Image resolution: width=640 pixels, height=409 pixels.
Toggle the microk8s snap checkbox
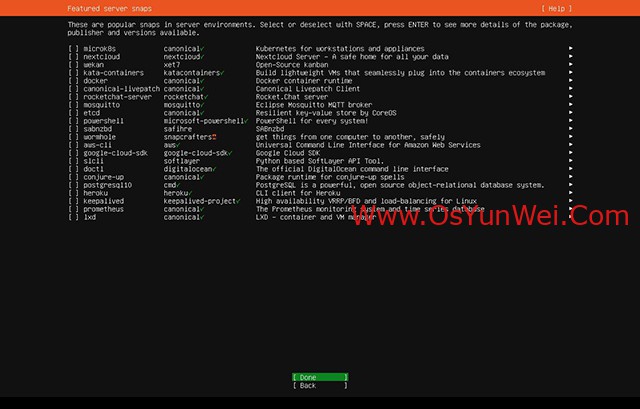[73, 49]
